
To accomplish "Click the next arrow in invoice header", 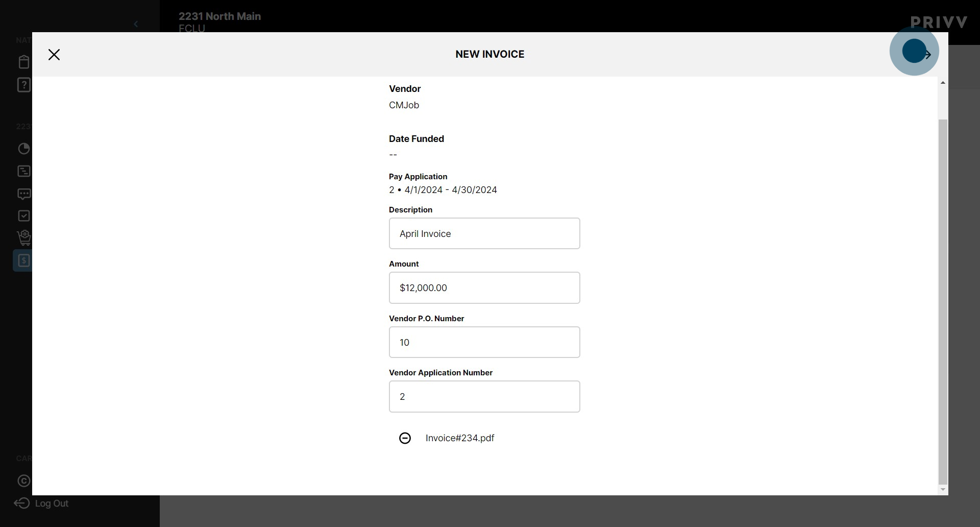I will click(x=927, y=54).
